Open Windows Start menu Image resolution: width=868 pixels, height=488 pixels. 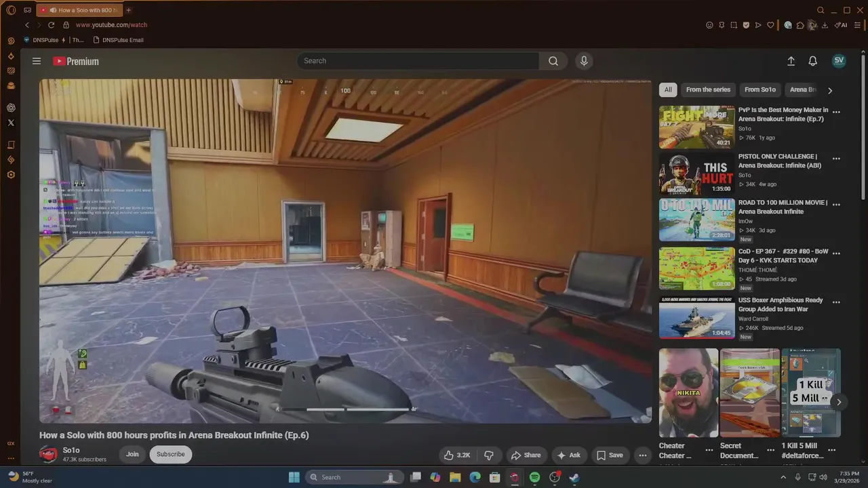coord(294,477)
